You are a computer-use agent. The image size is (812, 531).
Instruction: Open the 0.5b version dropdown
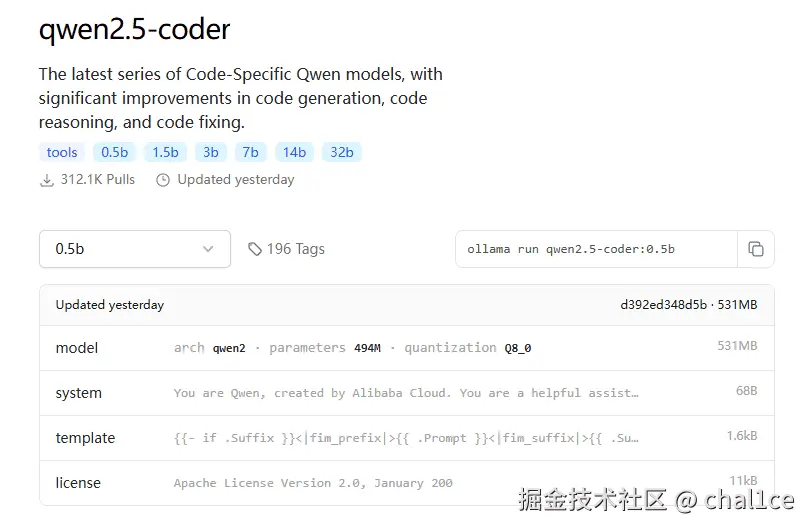click(x=134, y=249)
